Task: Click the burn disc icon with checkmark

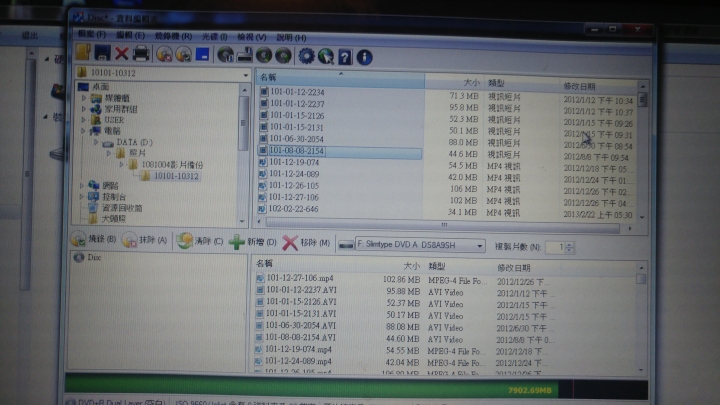Action: click(x=183, y=54)
